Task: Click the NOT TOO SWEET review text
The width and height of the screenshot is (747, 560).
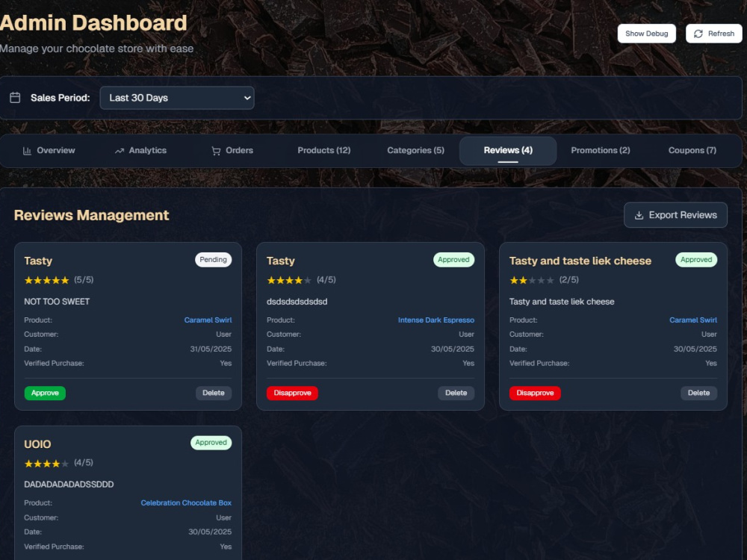Action: pos(57,302)
